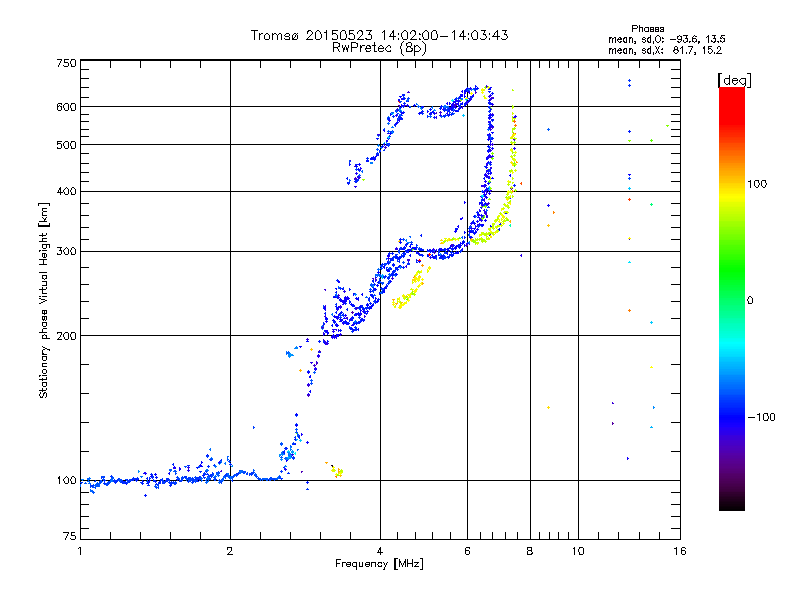
Task: Click the 'Phases' header text
Action: tap(647, 29)
